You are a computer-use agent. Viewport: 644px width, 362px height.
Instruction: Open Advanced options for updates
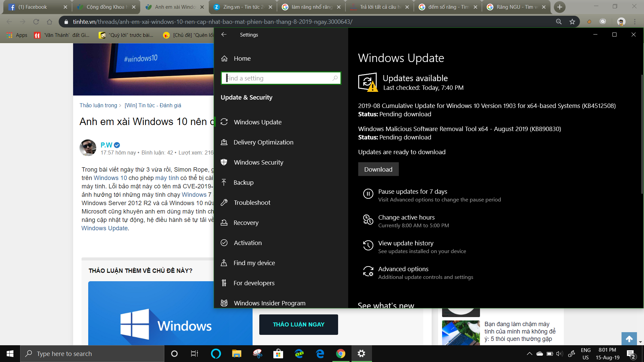403,269
